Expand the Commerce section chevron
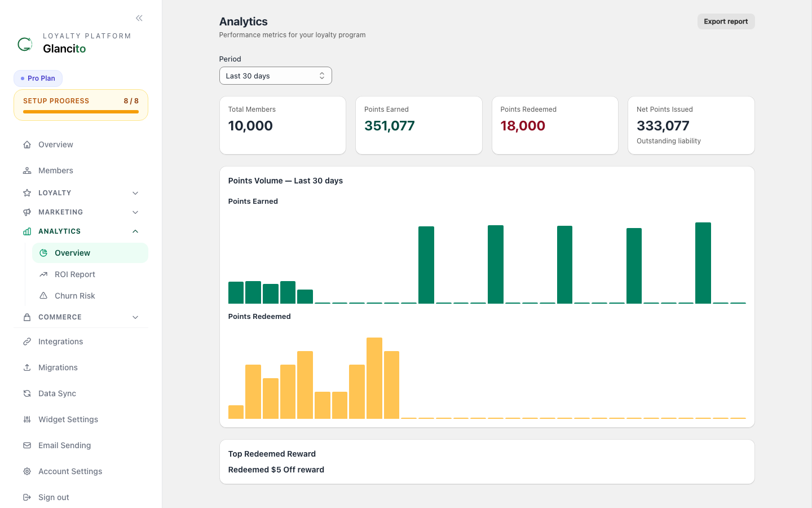This screenshot has width=812, height=508. click(135, 317)
